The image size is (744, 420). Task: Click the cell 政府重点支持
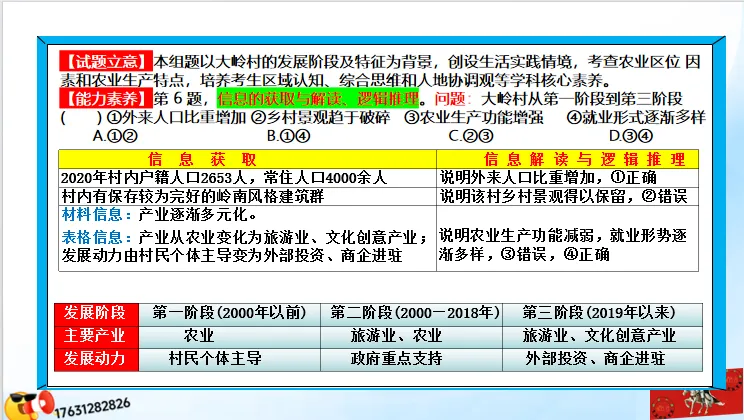point(412,359)
